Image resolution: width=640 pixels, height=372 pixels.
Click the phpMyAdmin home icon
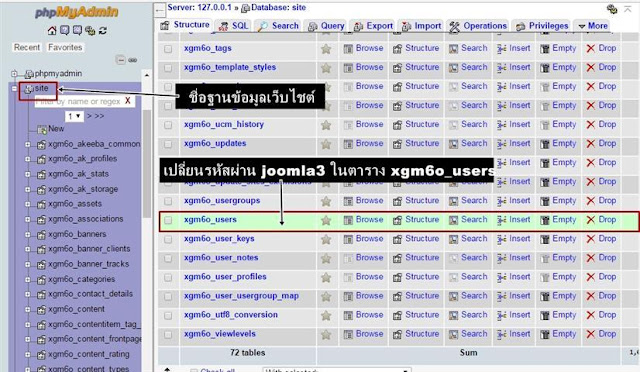[52, 31]
